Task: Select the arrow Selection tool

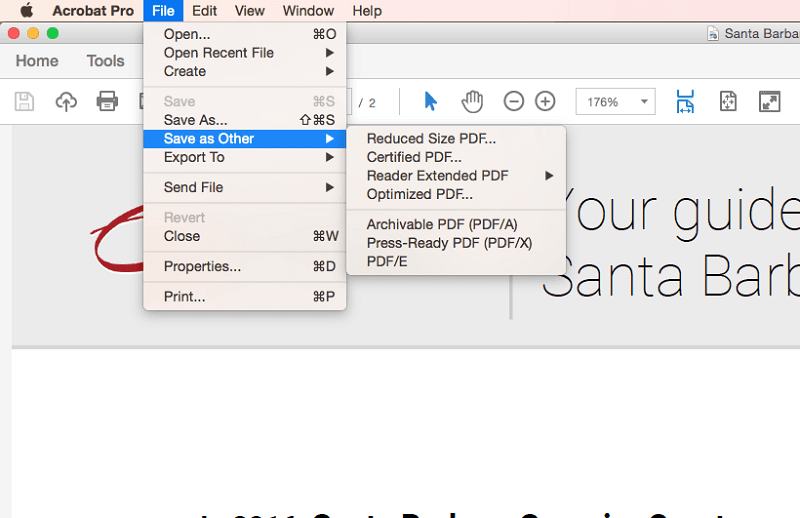Action: pyautogui.click(x=431, y=101)
